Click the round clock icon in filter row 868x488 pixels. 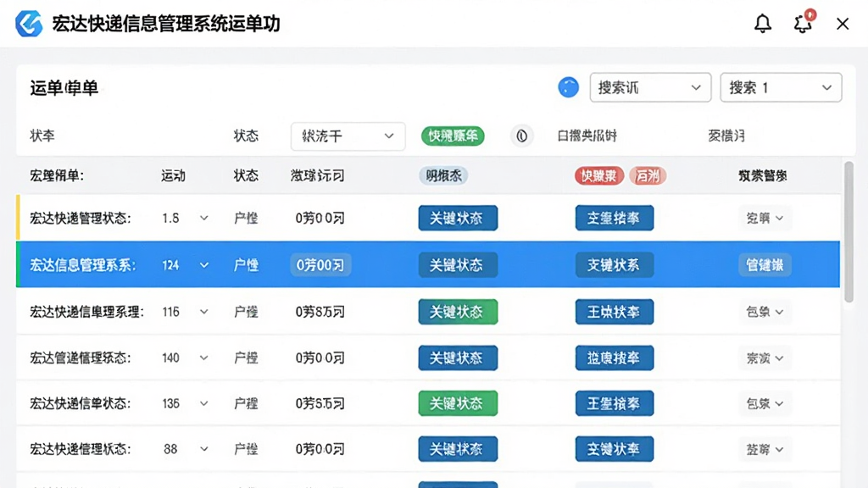[521, 136]
